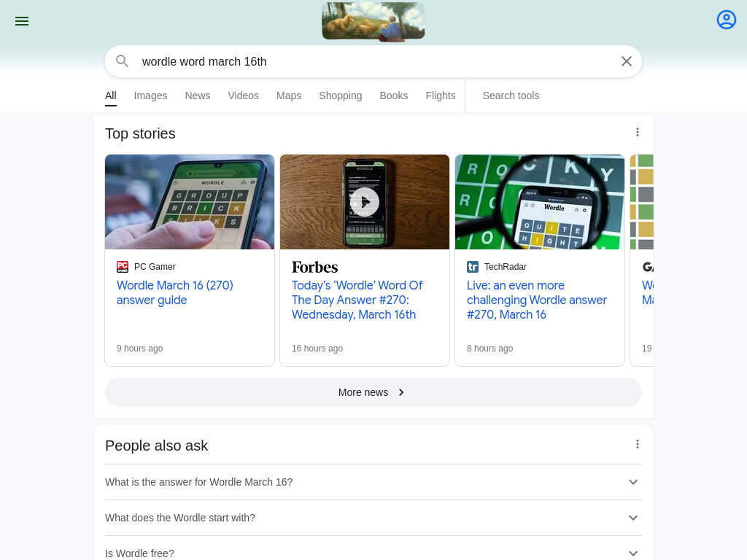Switch to the Books tab
The image size is (747, 560).
pos(393,96)
